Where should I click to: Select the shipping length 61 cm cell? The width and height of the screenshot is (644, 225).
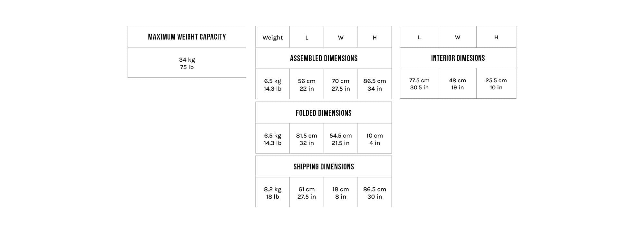307,193
